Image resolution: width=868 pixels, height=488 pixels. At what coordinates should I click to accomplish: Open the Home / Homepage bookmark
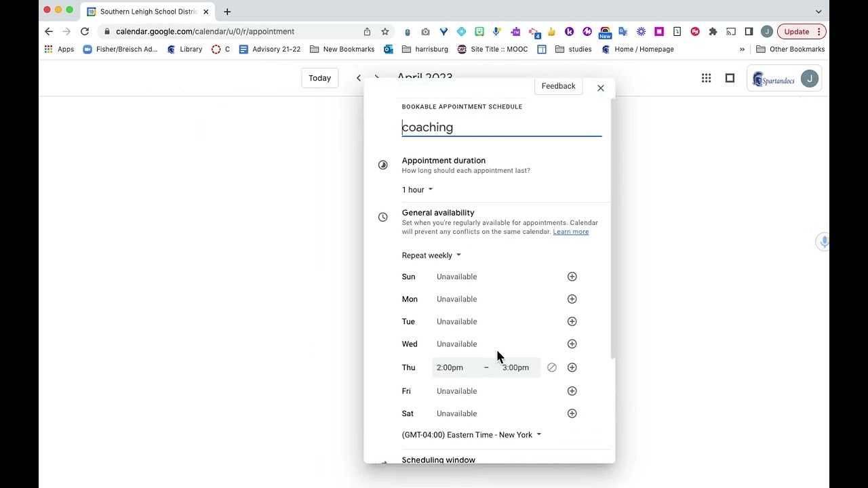637,49
